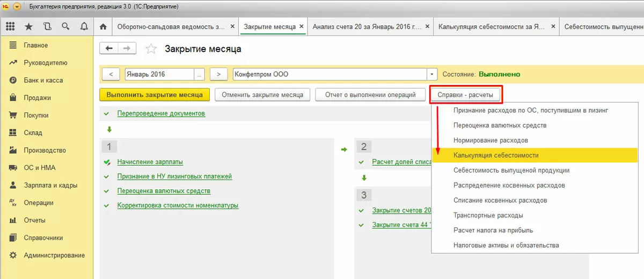Go to the Home page icon
Viewport: 644px width, 279px height.
coord(103,26)
